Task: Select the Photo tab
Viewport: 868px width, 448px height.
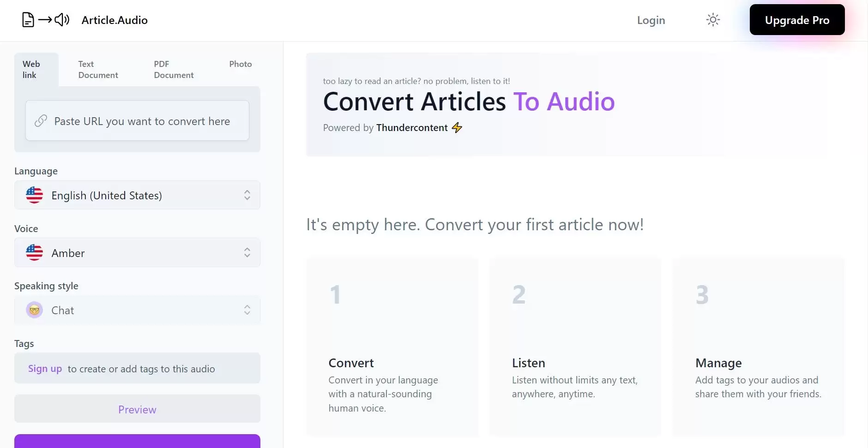Action: pos(240,64)
